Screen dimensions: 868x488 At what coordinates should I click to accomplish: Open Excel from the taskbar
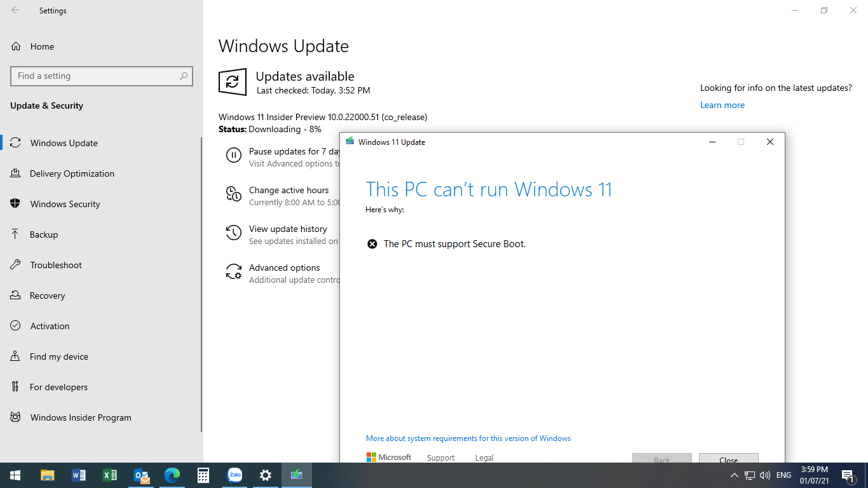pyautogui.click(x=110, y=475)
